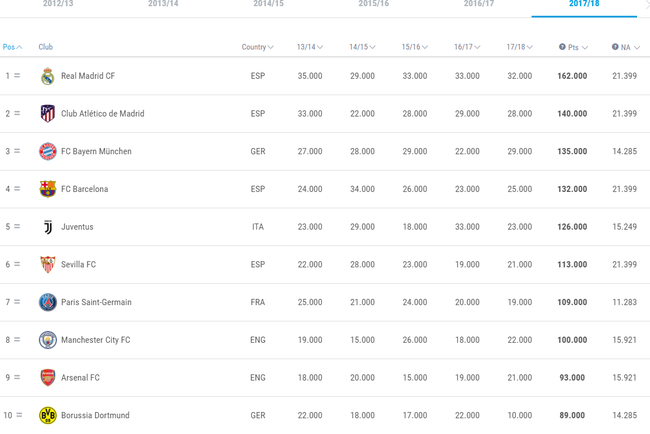
Task: Switch to the 2016/17 season tab
Action: coord(479,4)
